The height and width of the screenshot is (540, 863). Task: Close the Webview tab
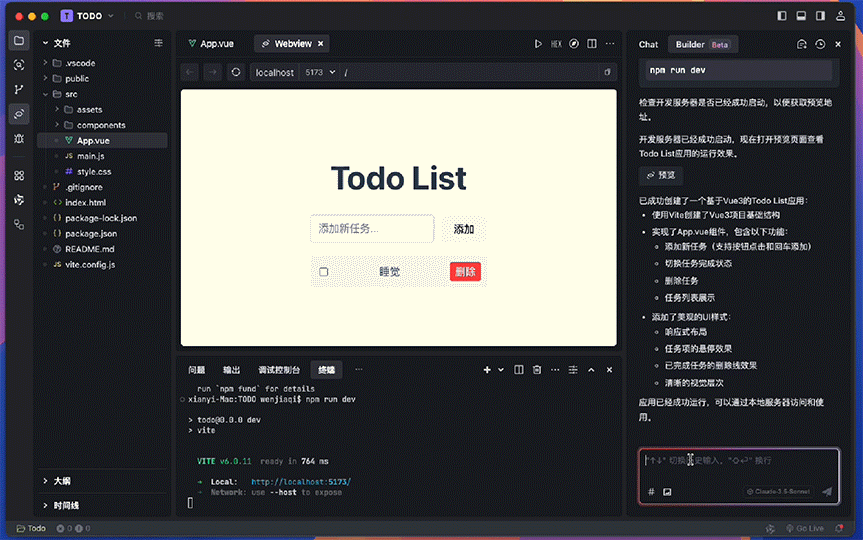pyautogui.click(x=321, y=44)
